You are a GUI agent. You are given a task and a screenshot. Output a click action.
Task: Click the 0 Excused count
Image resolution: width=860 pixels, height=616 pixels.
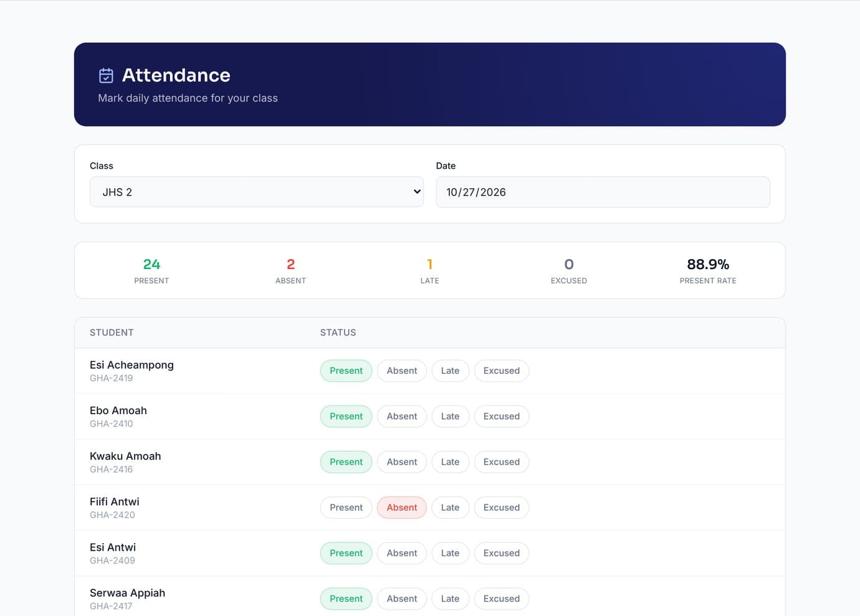[569, 264]
